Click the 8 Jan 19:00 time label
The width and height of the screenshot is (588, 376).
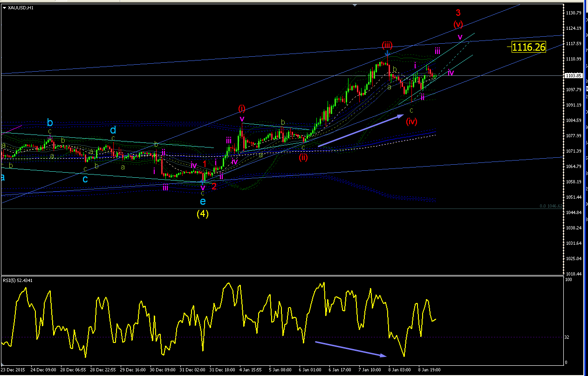[430, 370]
